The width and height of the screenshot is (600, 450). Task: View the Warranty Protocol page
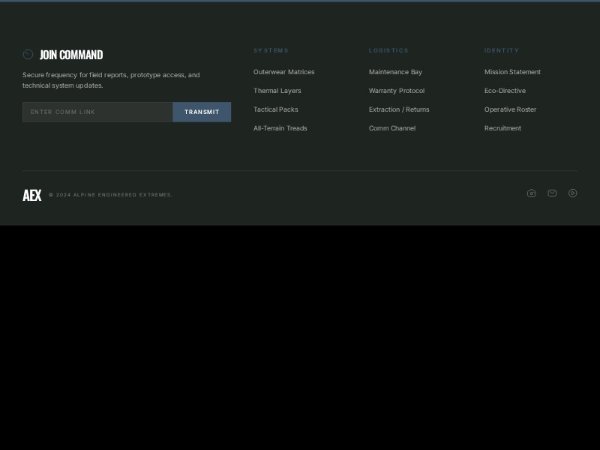396,91
